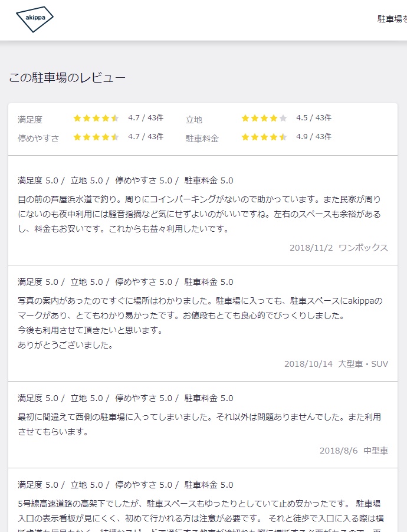This screenshot has width=407, height=532.
Task: Select the 4.9 / 43件 parking fee score
Action: (314, 137)
